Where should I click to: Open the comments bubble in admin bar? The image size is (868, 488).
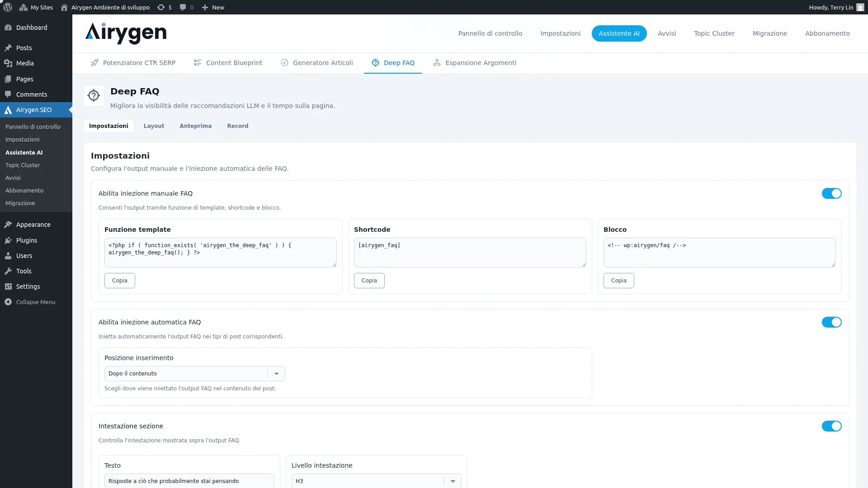[183, 7]
